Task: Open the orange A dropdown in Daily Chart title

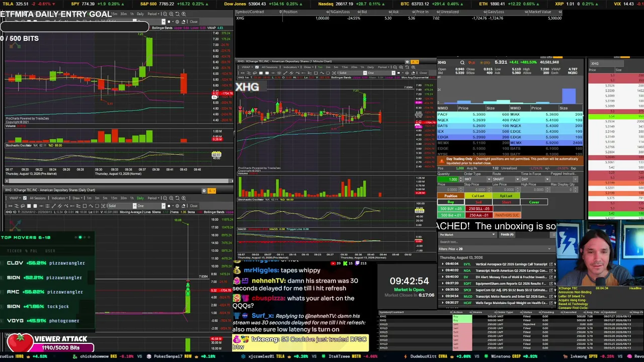Action: tap(212, 191)
